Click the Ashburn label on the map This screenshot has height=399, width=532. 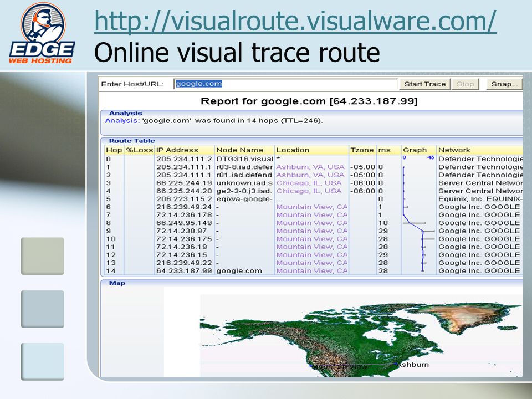click(413, 365)
